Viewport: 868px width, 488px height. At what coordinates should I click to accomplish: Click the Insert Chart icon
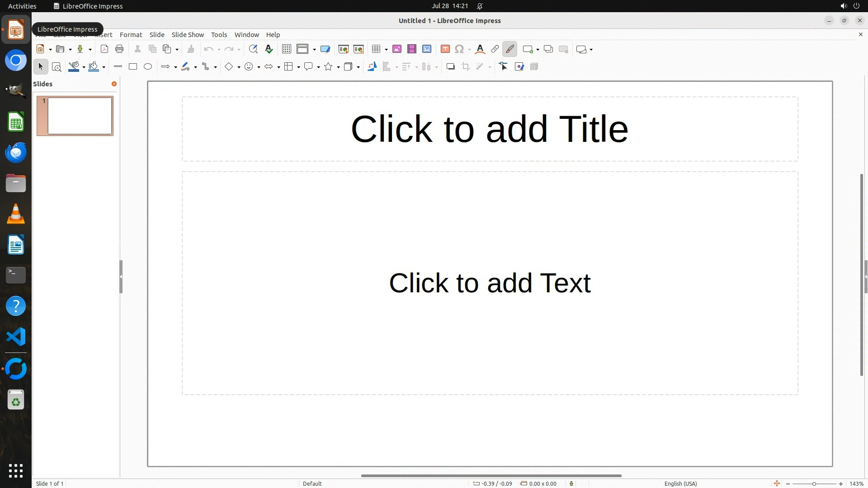427,49
